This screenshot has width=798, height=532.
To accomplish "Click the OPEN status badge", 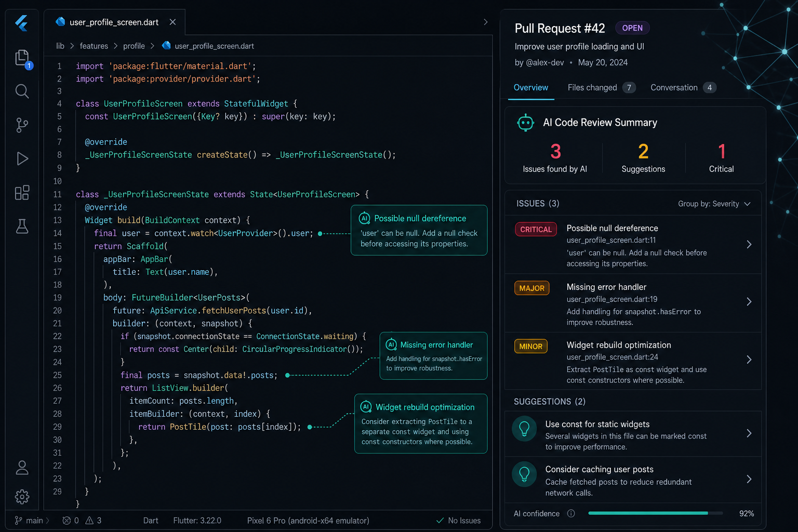I will (632, 28).
